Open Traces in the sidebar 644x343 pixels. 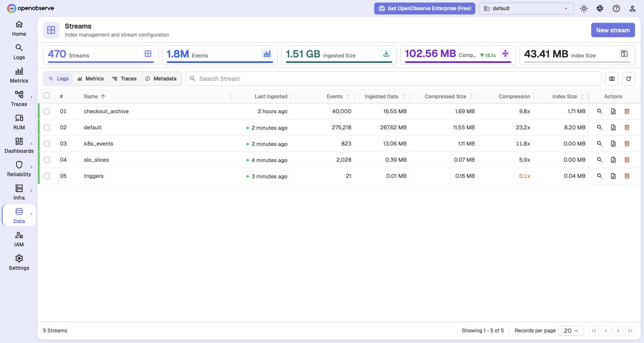point(19,99)
